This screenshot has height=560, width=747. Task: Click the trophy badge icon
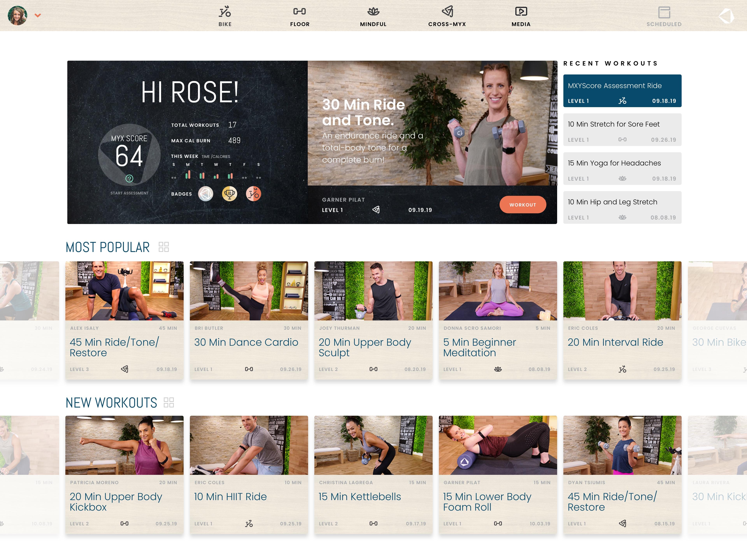click(x=229, y=194)
